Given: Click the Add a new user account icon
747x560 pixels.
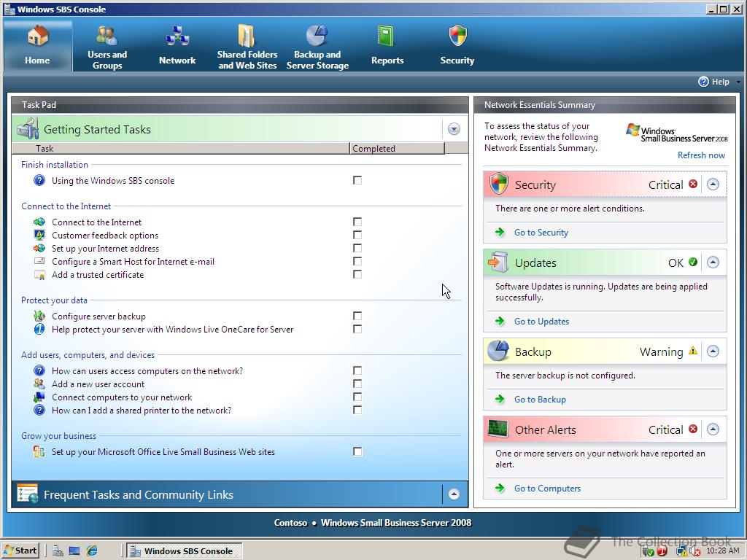Looking at the screenshot, I should [39, 384].
